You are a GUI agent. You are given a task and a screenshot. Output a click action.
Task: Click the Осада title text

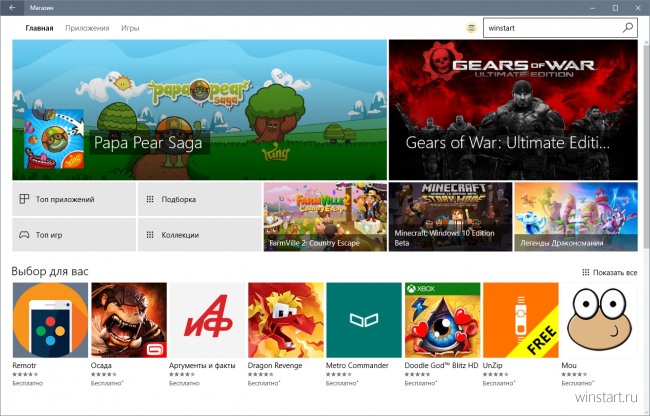(x=101, y=365)
